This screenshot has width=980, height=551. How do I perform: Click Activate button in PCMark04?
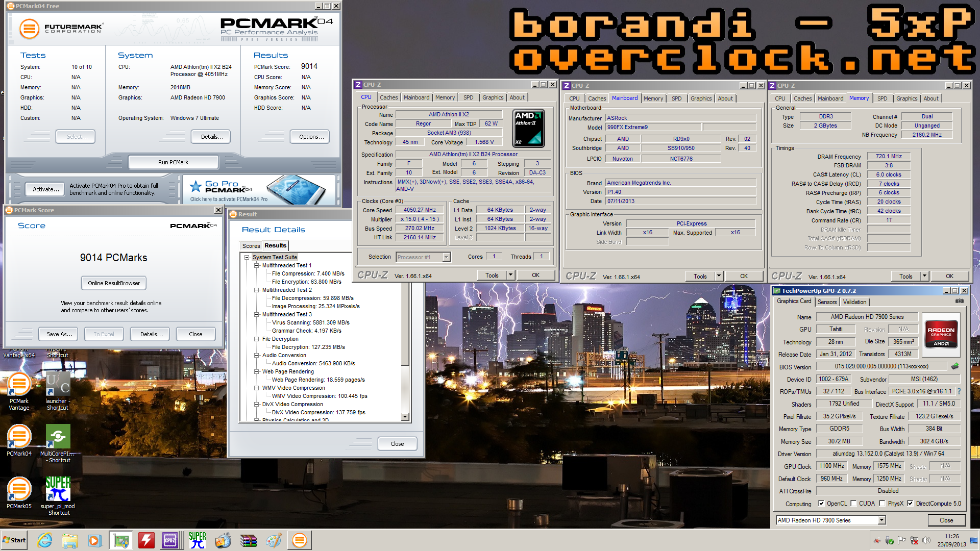(x=45, y=189)
